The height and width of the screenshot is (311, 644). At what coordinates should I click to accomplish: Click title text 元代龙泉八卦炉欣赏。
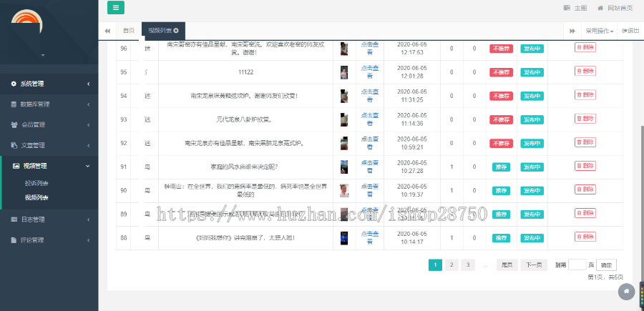pos(245,120)
